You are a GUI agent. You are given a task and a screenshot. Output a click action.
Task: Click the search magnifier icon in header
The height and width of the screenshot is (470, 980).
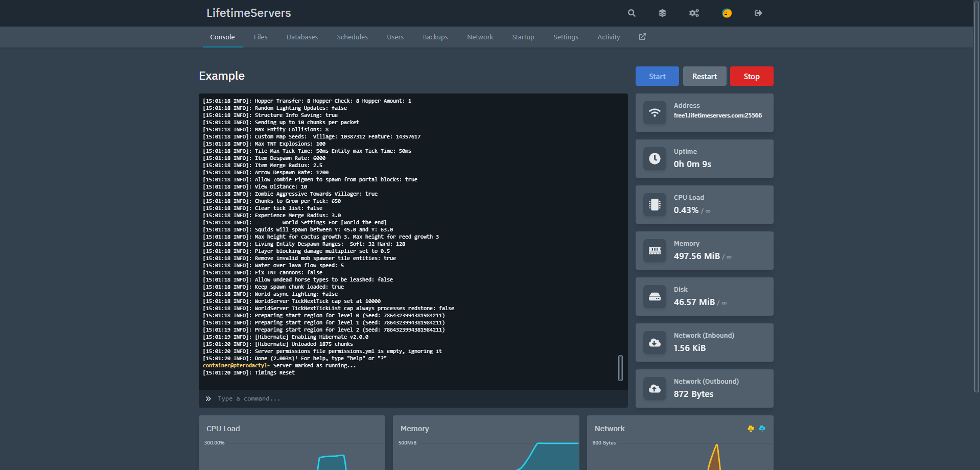point(632,13)
